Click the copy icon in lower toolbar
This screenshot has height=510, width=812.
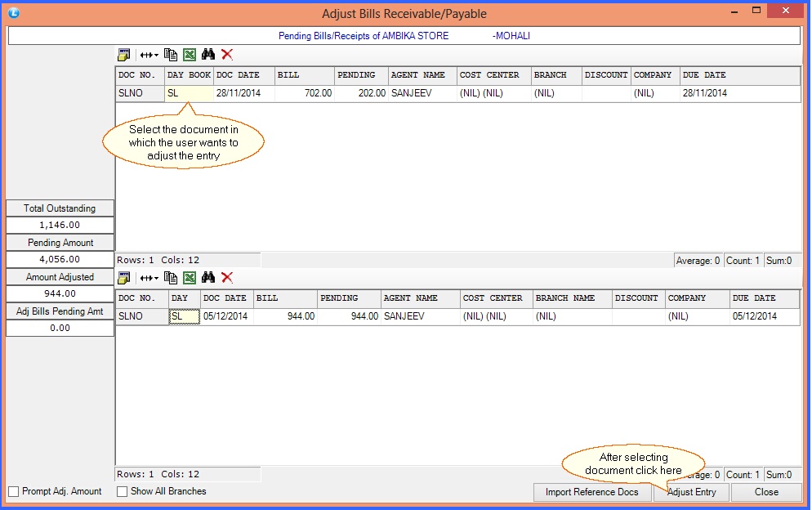pyautogui.click(x=171, y=278)
